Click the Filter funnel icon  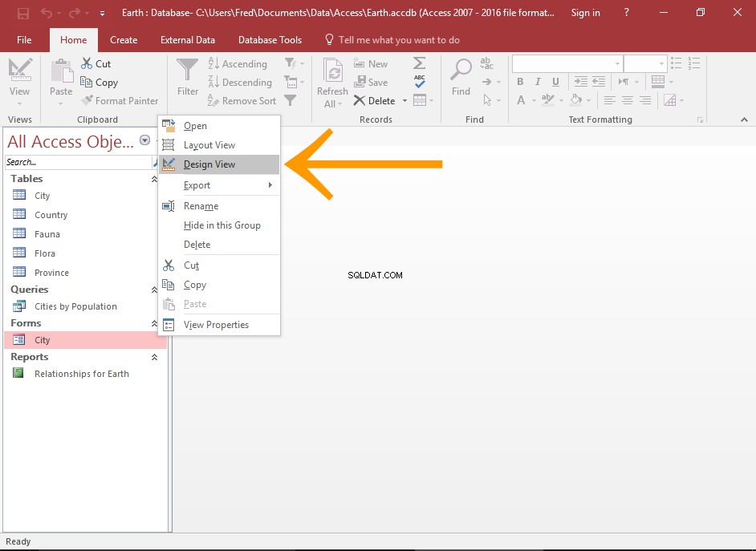click(187, 71)
